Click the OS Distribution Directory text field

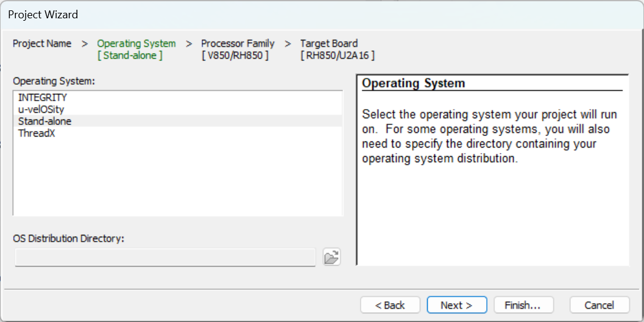pos(165,257)
